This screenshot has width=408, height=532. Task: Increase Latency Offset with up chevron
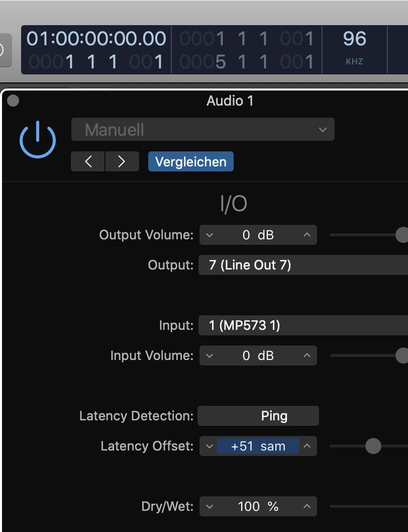(307, 446)
